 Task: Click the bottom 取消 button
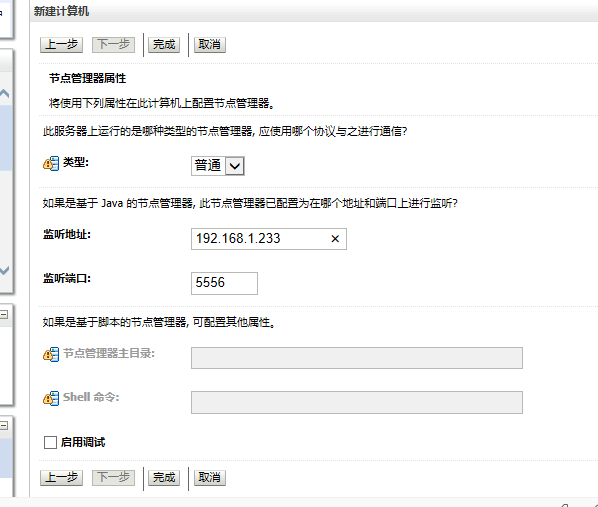click(210, 478)
